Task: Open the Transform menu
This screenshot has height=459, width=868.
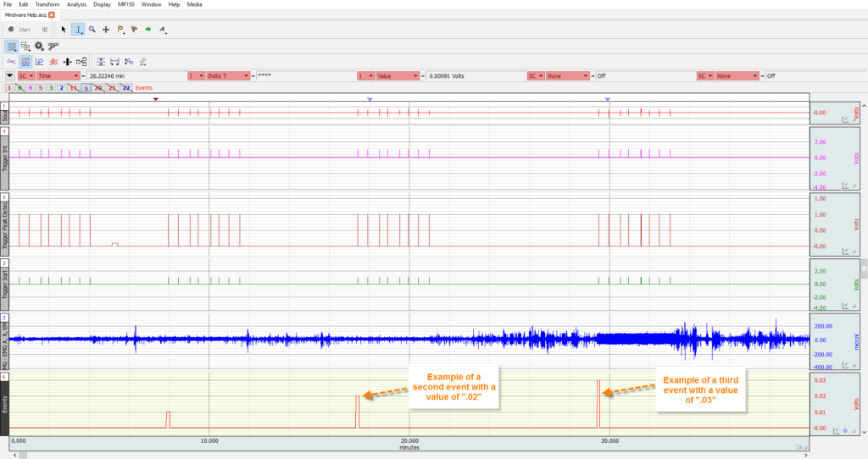Action: pos(47,4)
